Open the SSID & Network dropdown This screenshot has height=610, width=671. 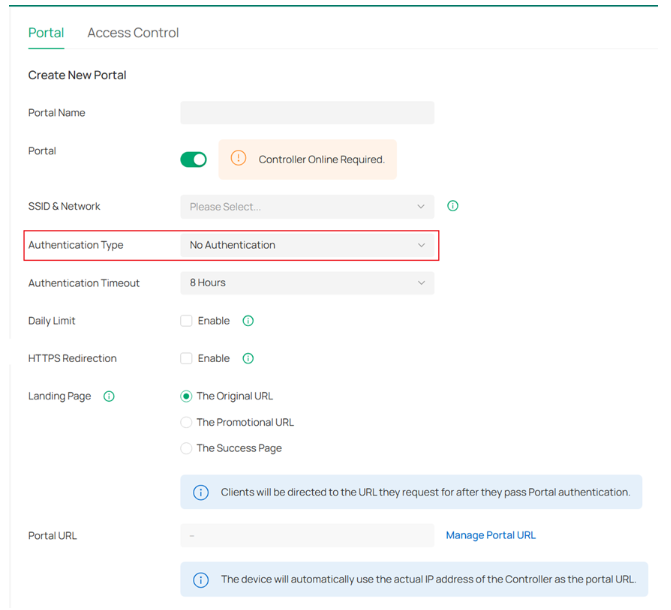307,207
